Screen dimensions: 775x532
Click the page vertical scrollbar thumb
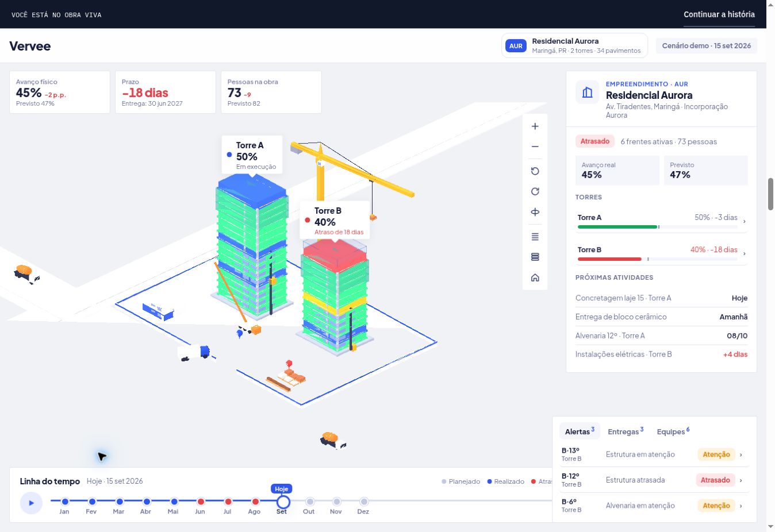coord(770,194)
